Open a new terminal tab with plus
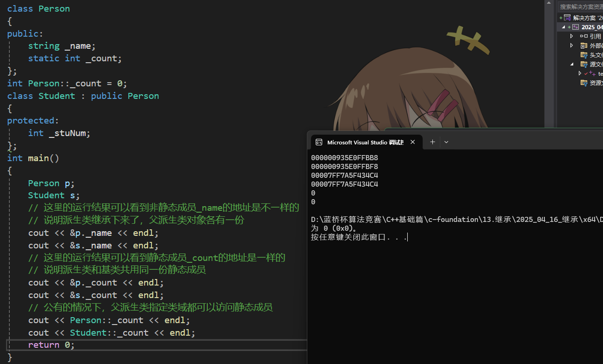 432,142
